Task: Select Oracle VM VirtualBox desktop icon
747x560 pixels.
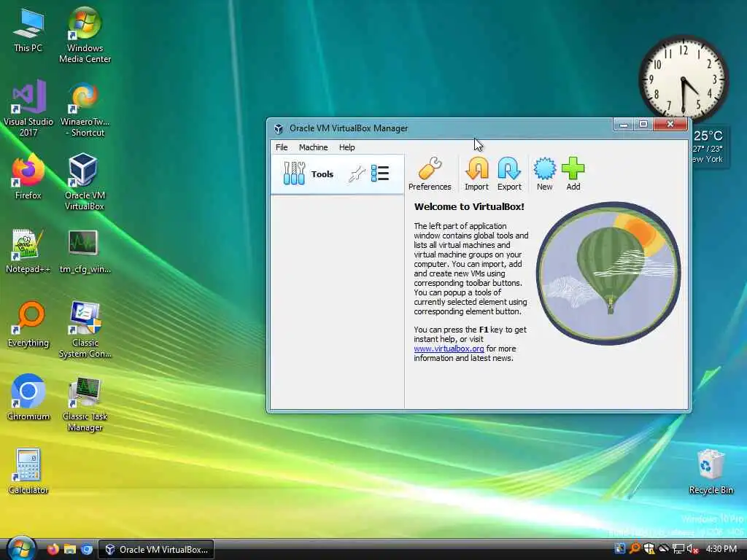Action: click(85, 182)
